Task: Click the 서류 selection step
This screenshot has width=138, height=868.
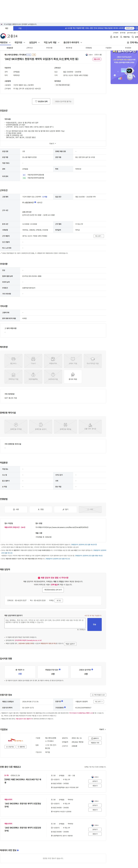Action: pos(16,509)
